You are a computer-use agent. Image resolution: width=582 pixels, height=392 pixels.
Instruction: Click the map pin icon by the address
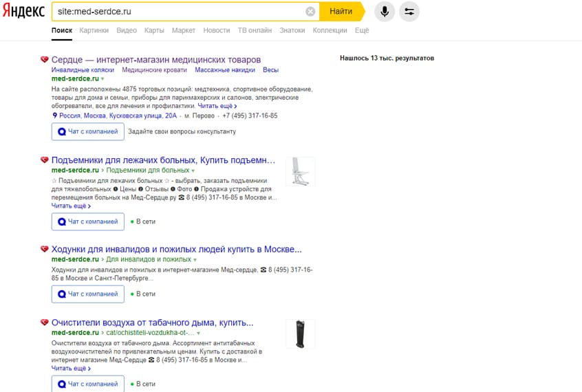click(x=54, y=116)
